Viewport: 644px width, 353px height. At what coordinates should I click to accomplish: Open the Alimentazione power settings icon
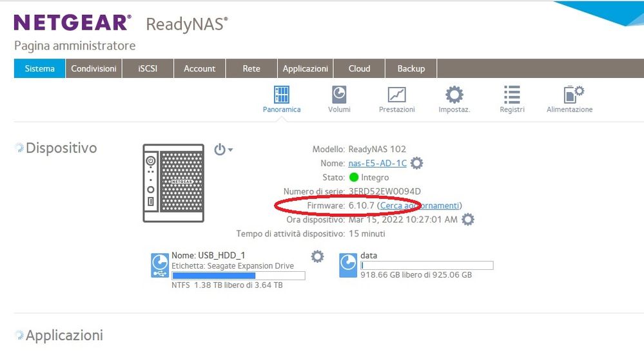click(574, 95)
